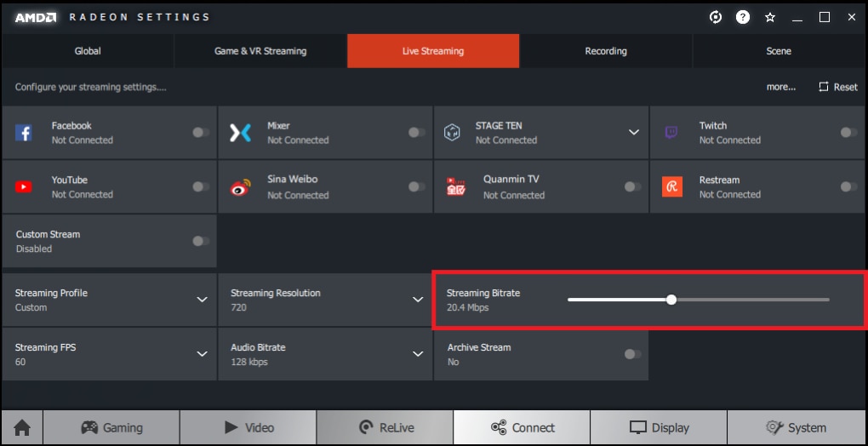Open the Streaming FPS dropdown
The height and width of the screenshot is (446, 868).
coord(202,353)
